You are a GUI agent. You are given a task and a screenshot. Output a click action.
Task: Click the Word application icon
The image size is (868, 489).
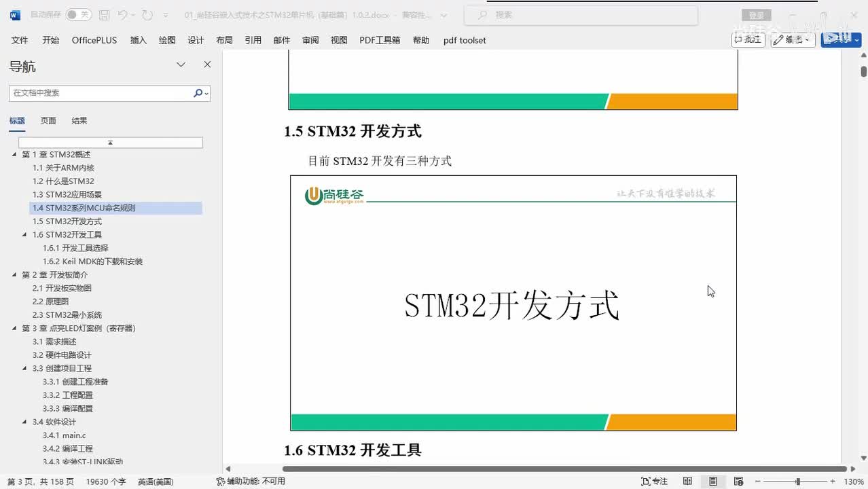[15, 14]
